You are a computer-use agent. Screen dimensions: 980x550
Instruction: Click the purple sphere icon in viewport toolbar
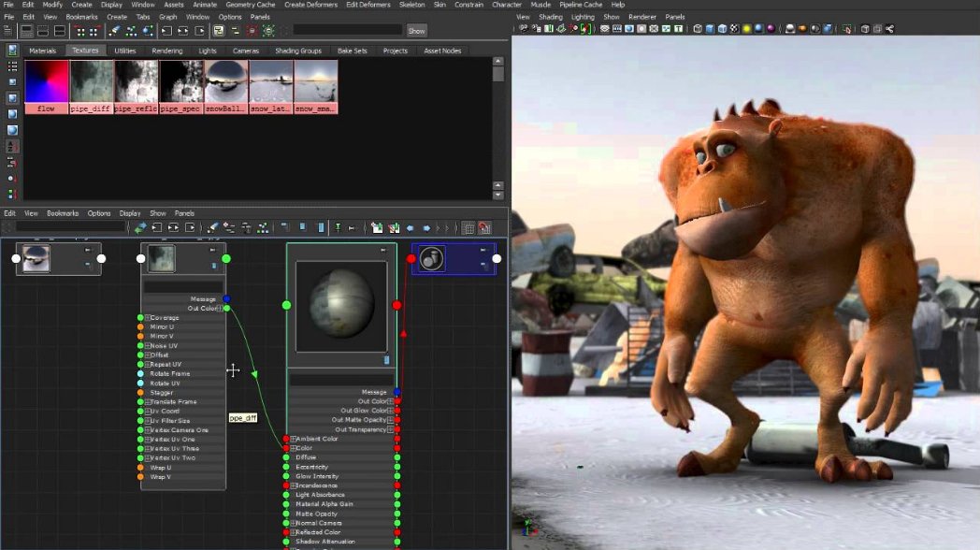(771, 29)
